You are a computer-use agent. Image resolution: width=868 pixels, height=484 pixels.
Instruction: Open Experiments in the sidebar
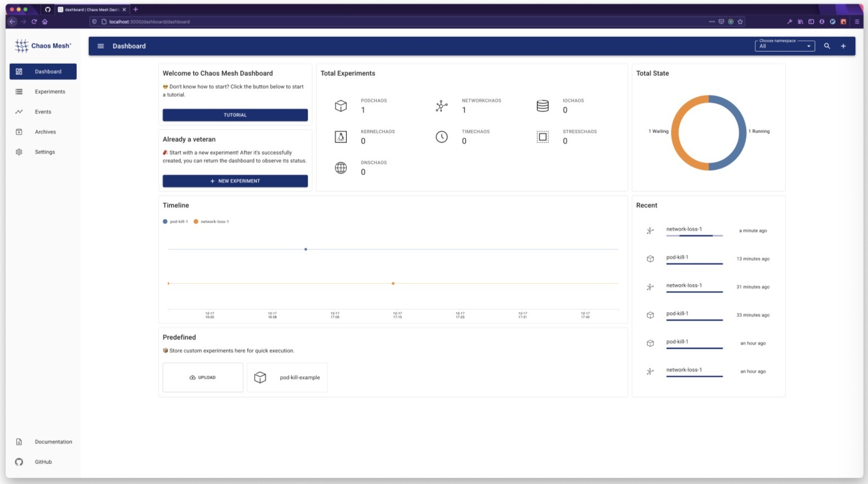49,92
